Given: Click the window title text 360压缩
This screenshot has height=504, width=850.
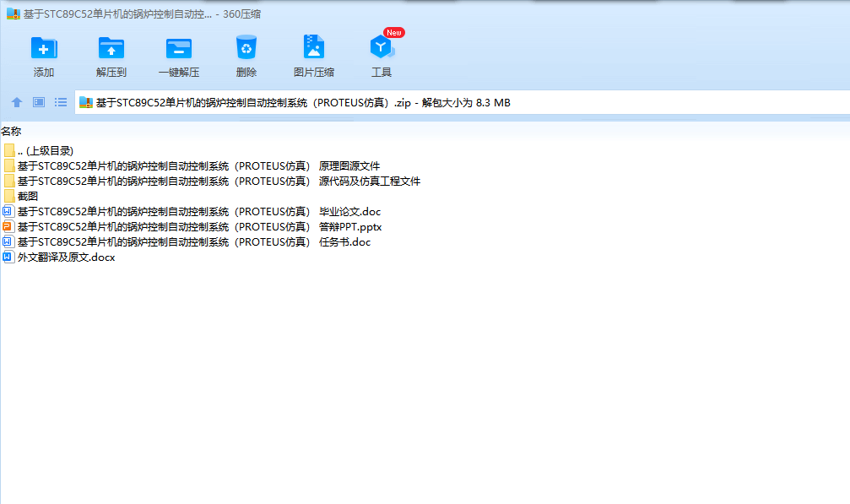Looking at the screenshot, I should pos(241,14).
